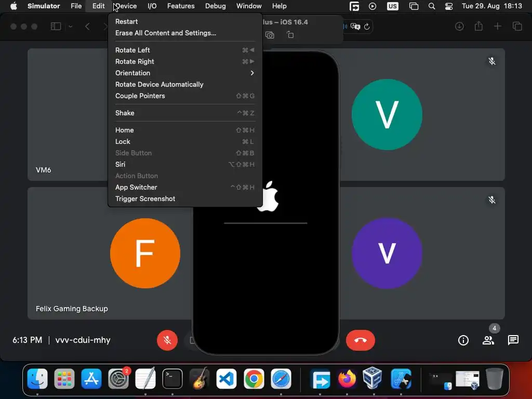This screenshot has height=399, width=532.
Task: Show the meeting participants list
Action: (488, 340)
